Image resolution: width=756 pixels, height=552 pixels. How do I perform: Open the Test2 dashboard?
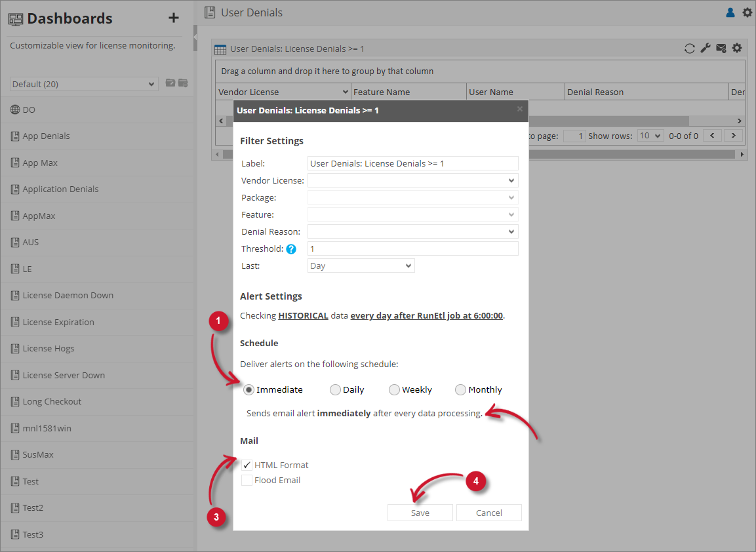tap(96, 507)
